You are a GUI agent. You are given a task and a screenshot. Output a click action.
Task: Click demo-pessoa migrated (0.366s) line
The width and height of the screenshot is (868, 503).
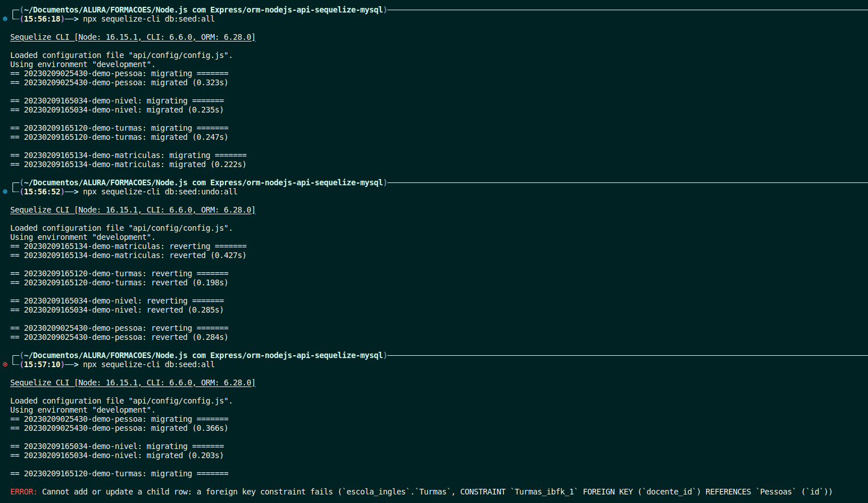(x=119, y=428)
